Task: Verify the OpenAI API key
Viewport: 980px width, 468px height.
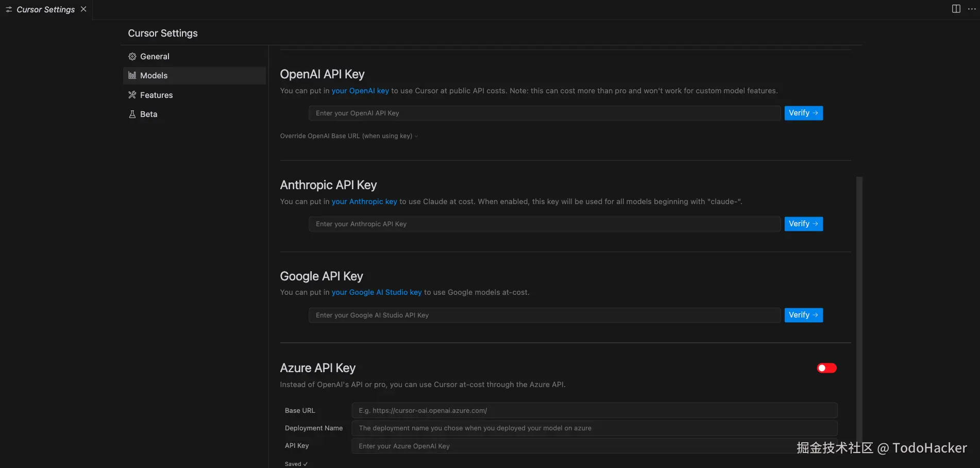Action: coord(803,113)
